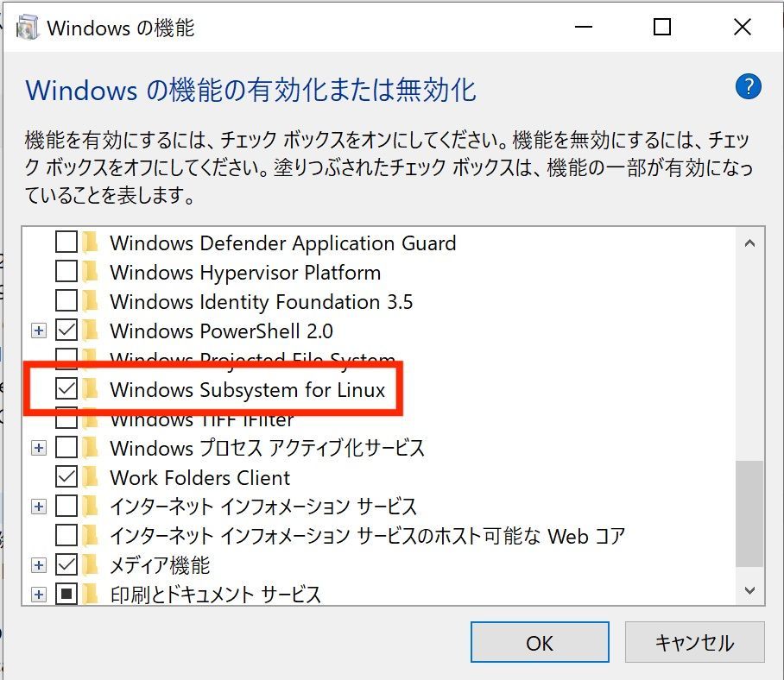
Task: Click the キャンセル button
Action: (x=694, y=643)
